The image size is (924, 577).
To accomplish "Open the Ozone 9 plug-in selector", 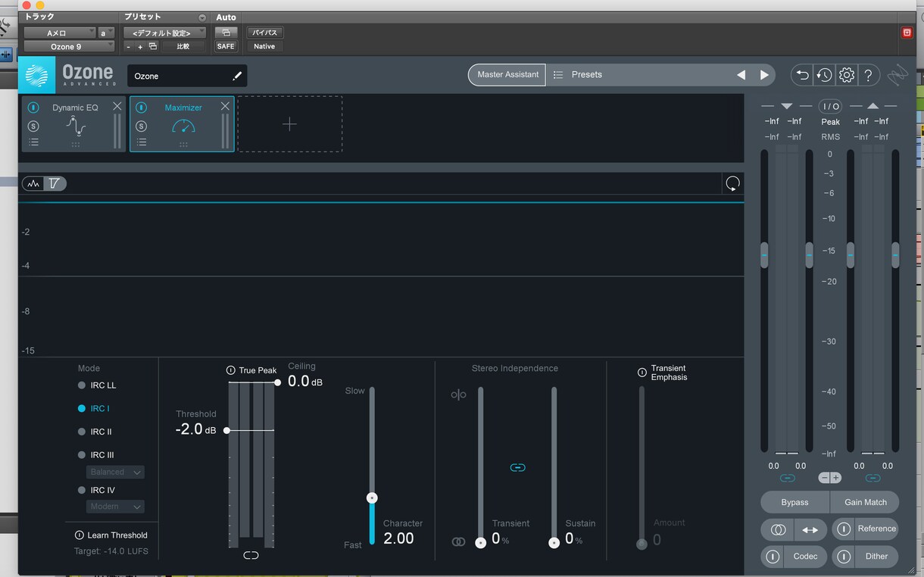I will (68, 47).
